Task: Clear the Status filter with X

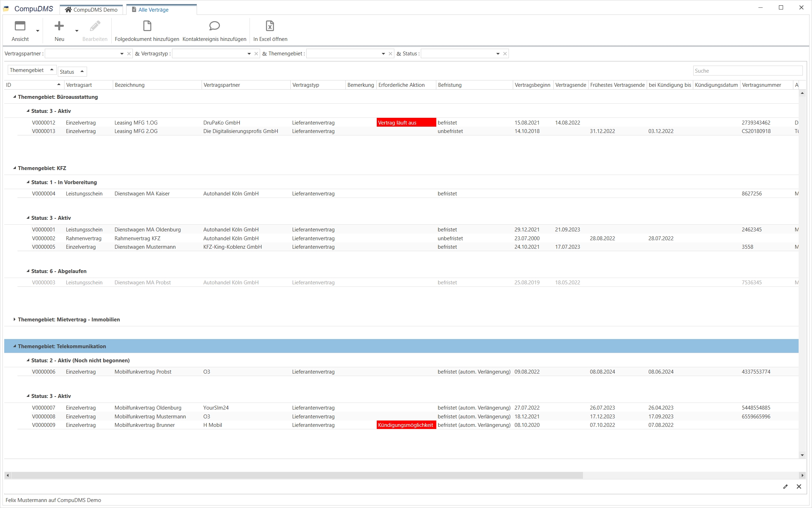Action: [505, 54]
